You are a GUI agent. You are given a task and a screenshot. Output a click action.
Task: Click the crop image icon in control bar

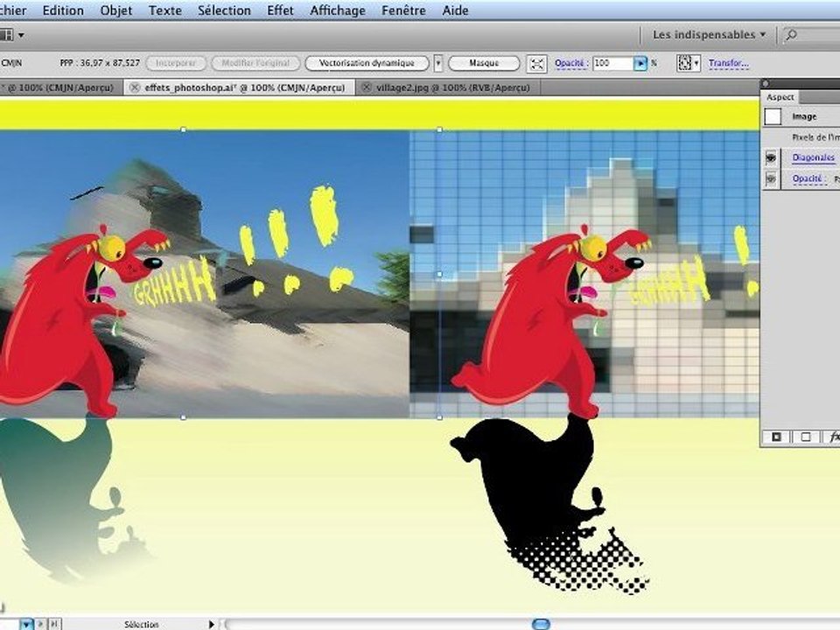coord(536,64)
